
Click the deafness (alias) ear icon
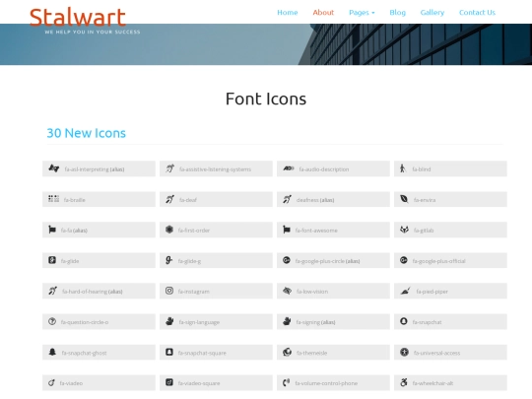pyautogui.click(x=287, y=199)
